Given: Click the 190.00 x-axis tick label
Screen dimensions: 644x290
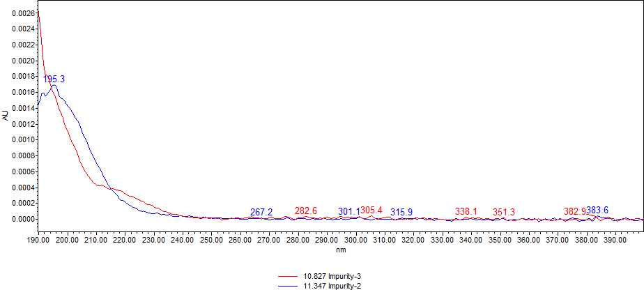Looking at the screenshot, I should 38,240.
